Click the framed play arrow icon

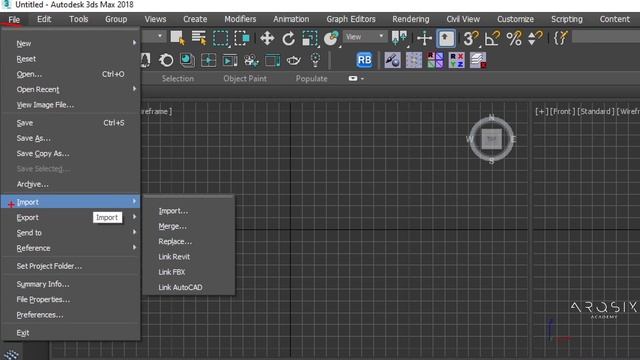[x=230, y=60]
